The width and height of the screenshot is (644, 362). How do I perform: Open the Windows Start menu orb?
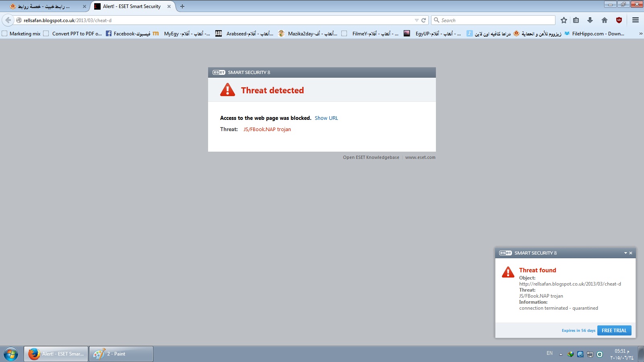click(11, 354)
